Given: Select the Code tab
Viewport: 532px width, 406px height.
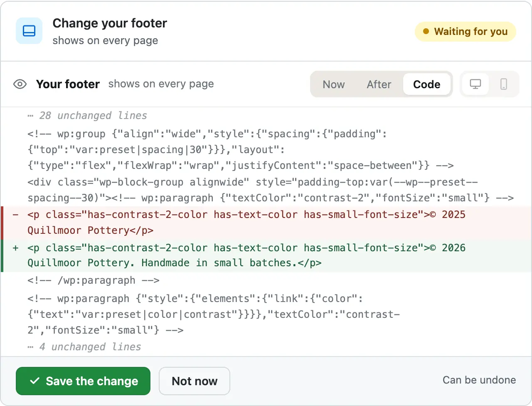Looking at the screenshot, I should 426,84.
